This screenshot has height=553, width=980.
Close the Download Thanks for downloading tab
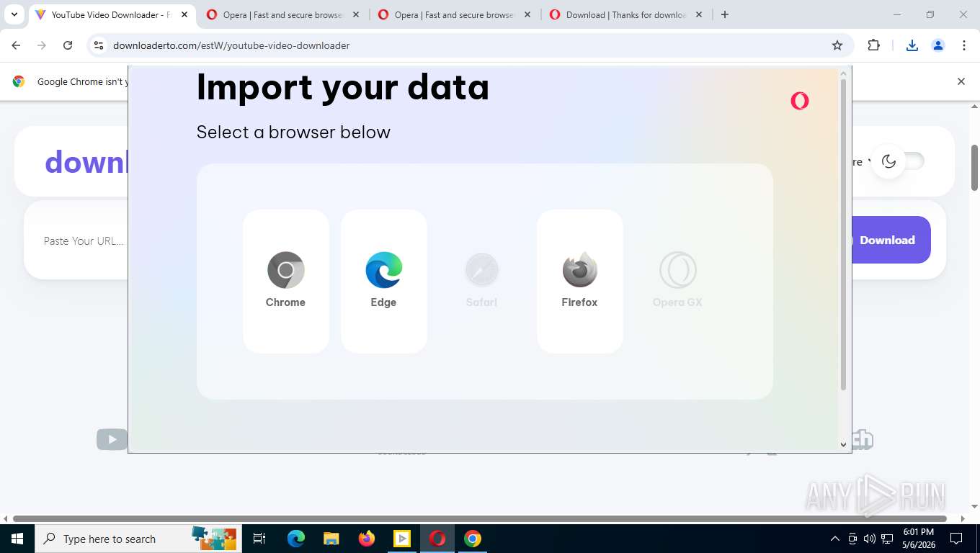(699, 14)
